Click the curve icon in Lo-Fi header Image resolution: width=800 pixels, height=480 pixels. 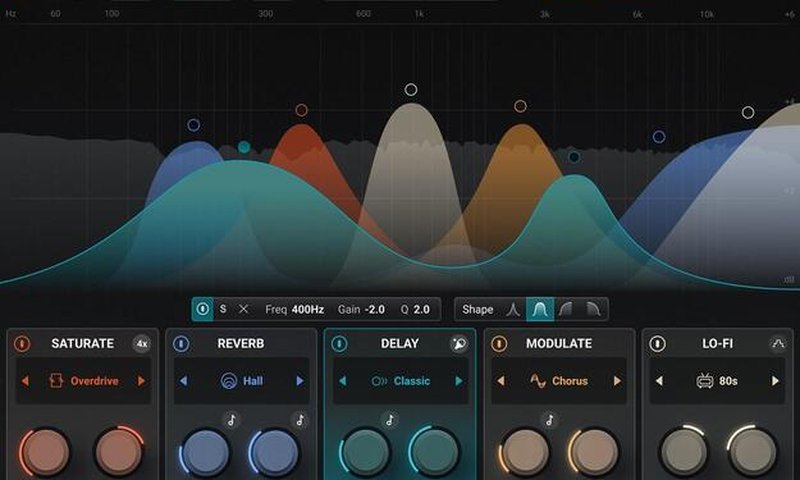tap(777, 344)
